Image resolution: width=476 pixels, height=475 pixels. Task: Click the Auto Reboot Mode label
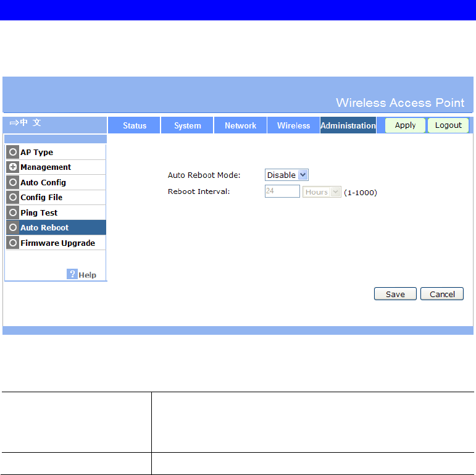[204, 175]
